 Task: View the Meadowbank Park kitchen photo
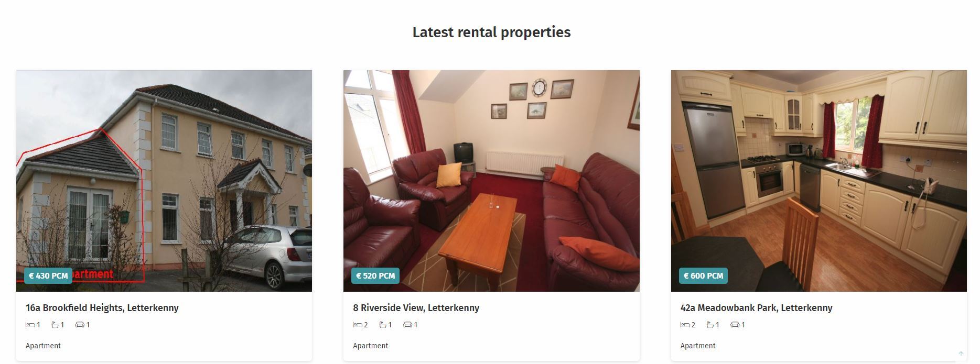(819, 181)
